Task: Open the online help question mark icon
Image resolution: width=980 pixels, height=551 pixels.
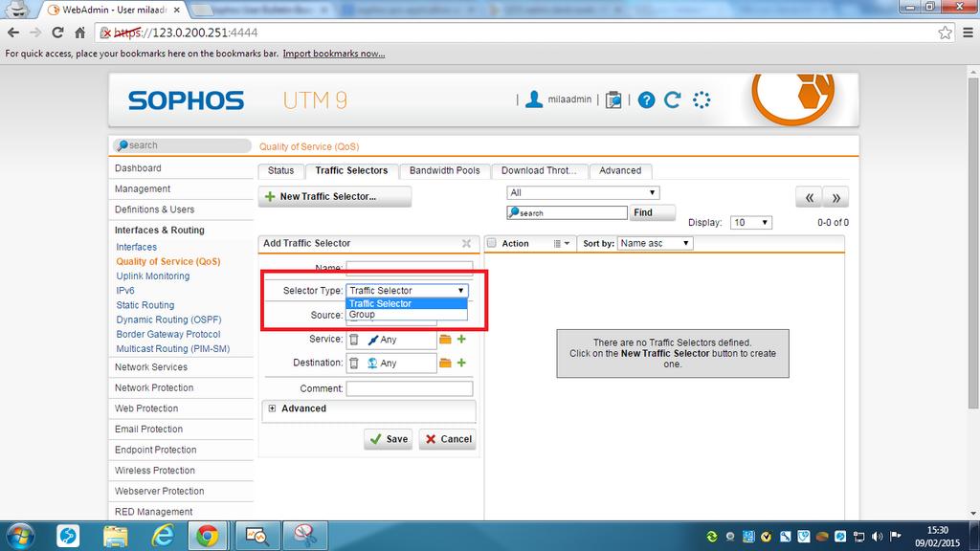Action: pos(646,99)
